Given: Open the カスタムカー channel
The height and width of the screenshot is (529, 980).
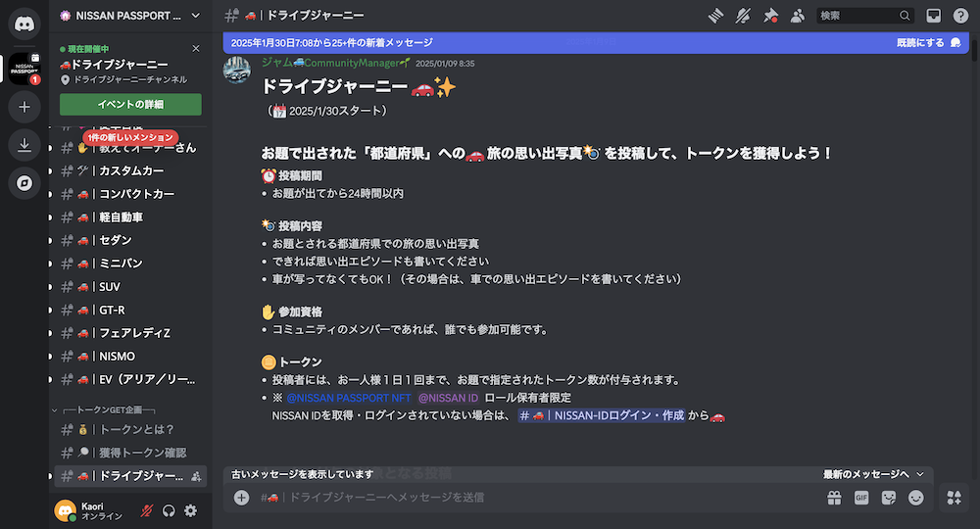Looking at the screenshot, I should (x=130, y=170).
